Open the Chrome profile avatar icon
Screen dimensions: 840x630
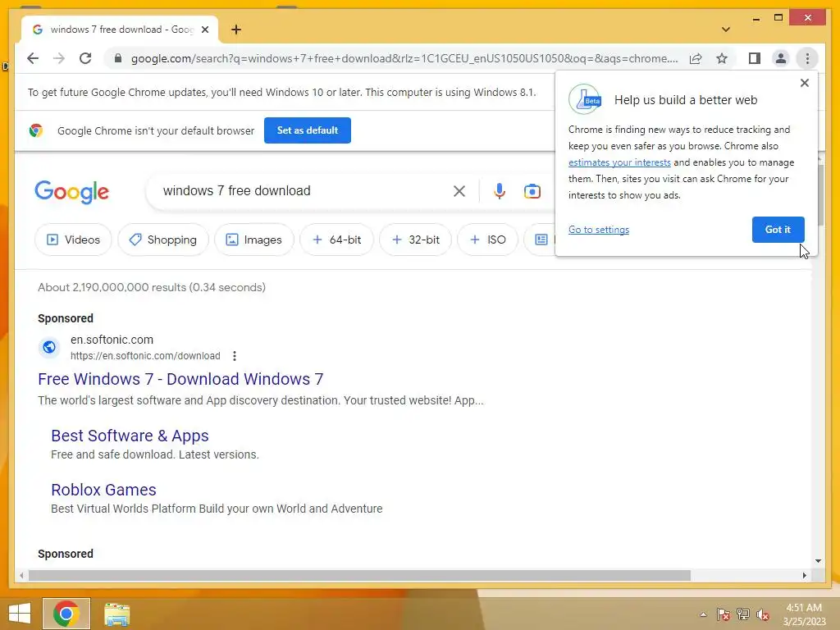click(781, 58)
